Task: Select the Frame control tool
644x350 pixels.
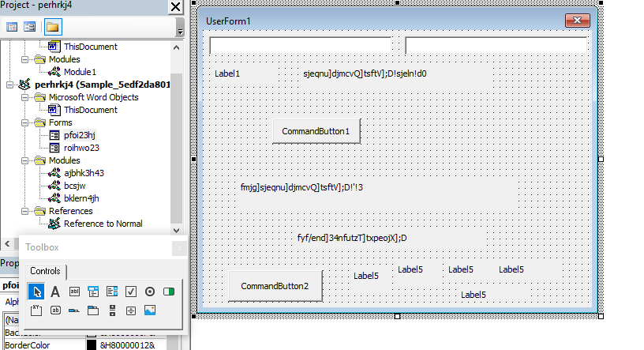Action: pyautogui.click(x=36, y=310)
